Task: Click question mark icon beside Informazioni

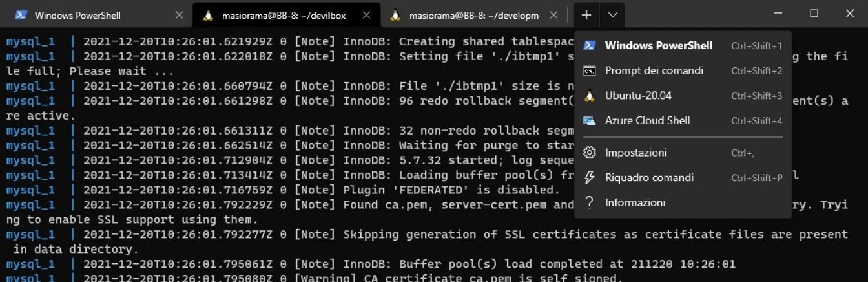Action: 589,203
